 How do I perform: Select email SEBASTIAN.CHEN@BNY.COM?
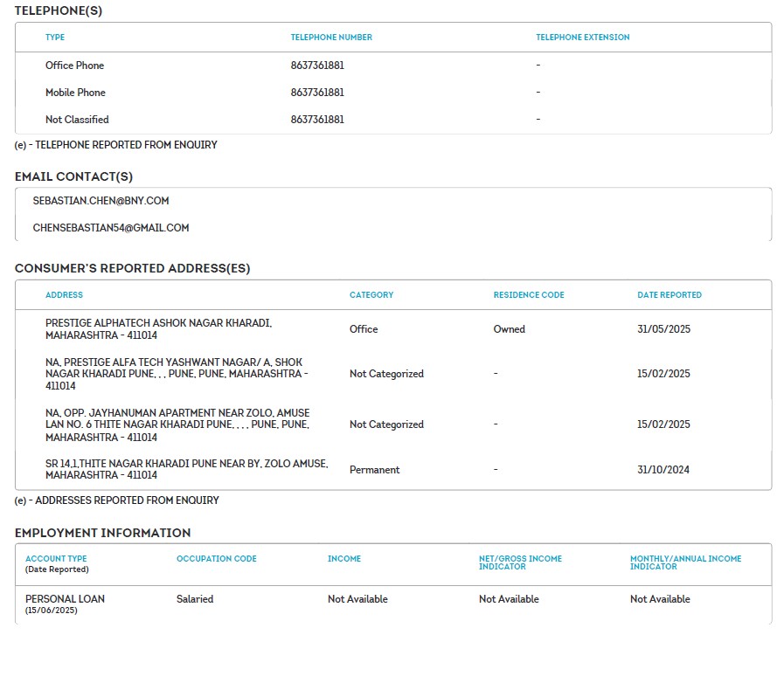pos(101,201)
